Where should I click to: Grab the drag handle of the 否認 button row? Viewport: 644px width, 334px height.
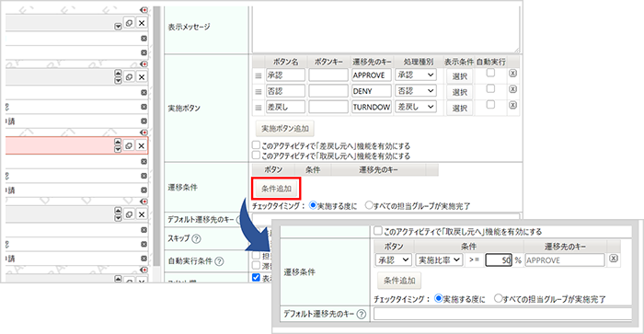(x=259, y=92)
